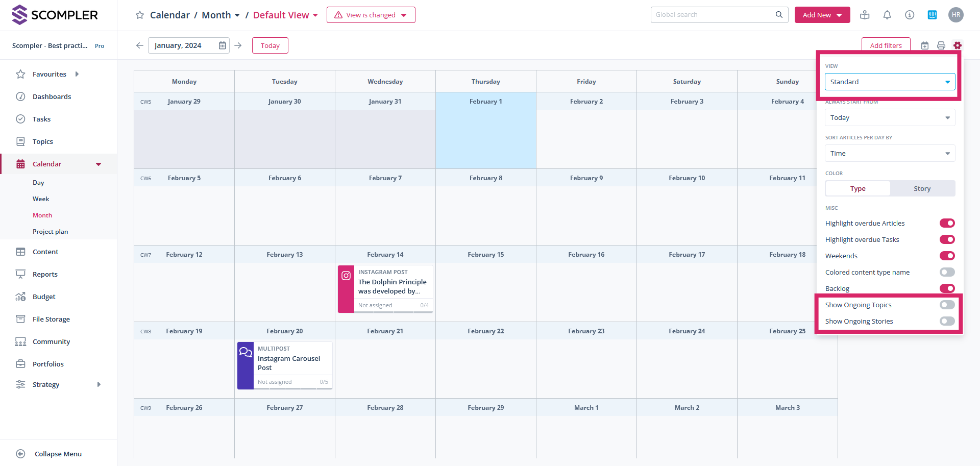980x466 pixels.
Task: Open Week view in sidebar
Action: click(41, 199)
